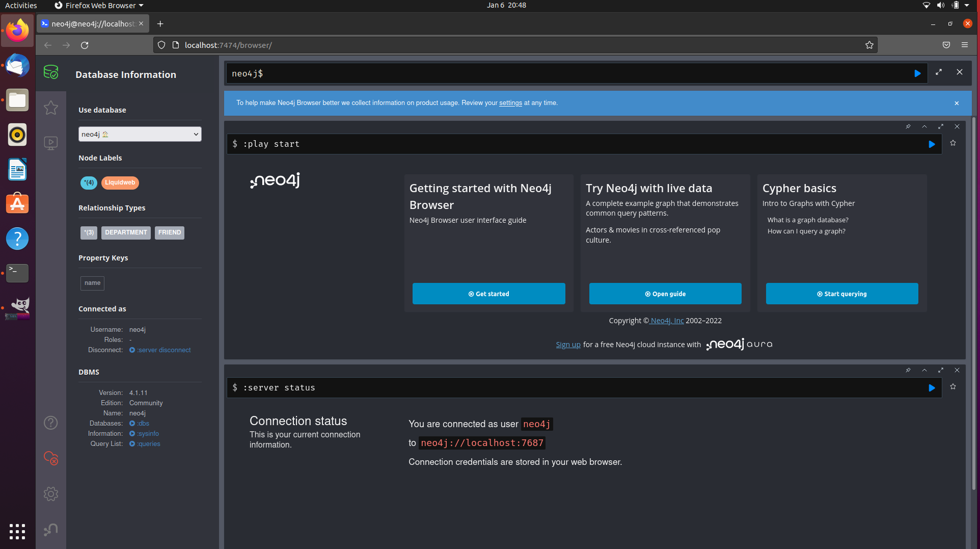
Task: Click the :queries query list link
Action: (x=145, y=443)
